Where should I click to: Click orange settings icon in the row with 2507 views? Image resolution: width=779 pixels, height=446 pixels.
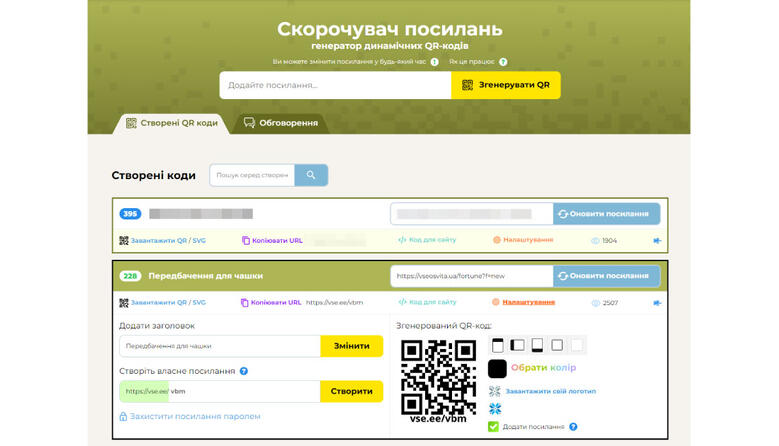click(x=495, y=302)
